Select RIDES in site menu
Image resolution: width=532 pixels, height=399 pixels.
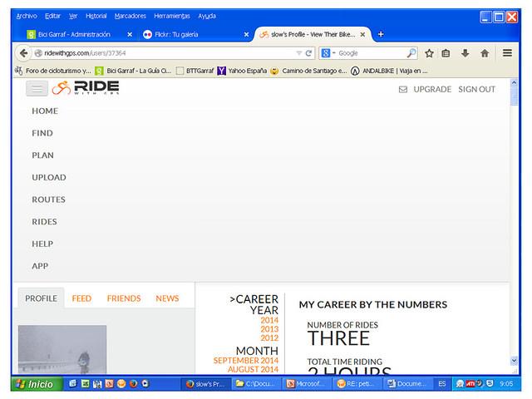[x=44, y=222]
